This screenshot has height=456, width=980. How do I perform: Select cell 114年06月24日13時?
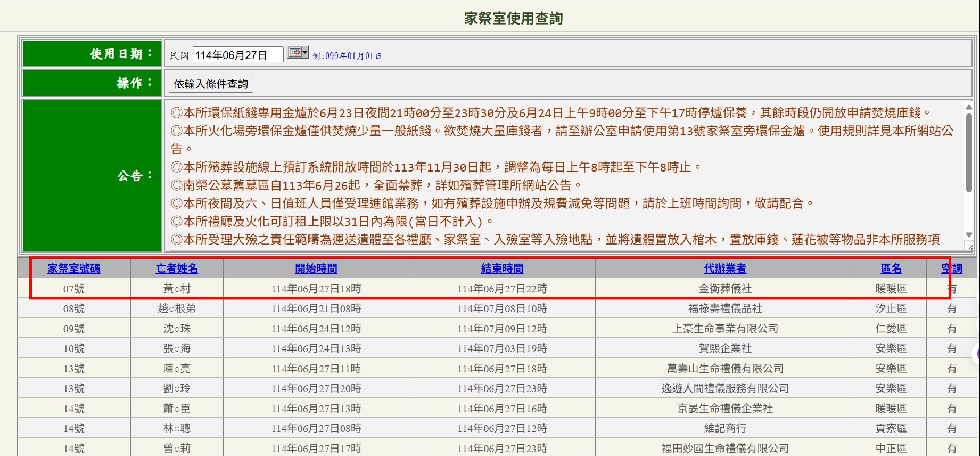[316, 348]
